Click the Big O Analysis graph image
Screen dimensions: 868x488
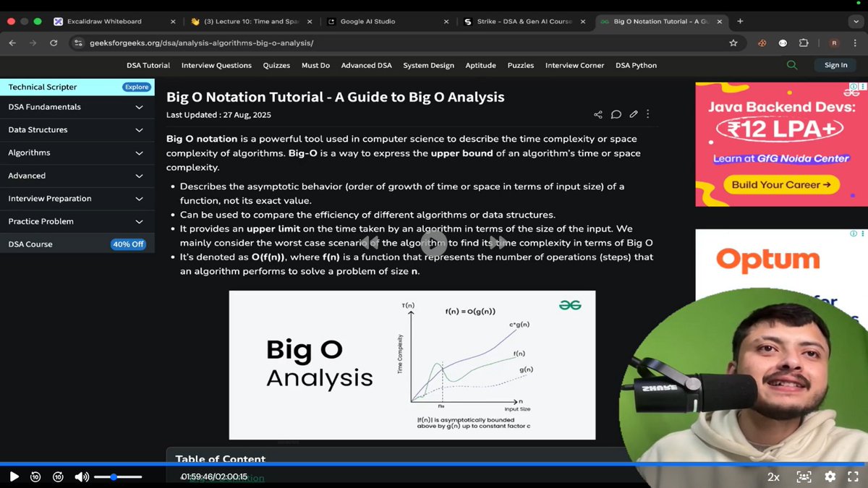tap(412, 365)
